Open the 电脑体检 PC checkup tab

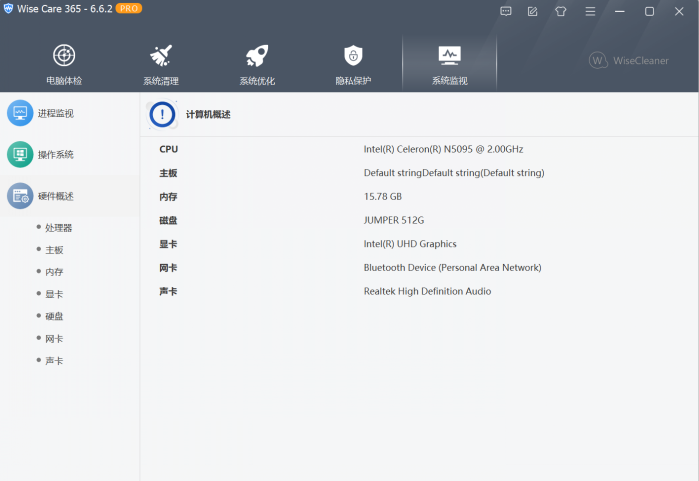click(64, 64)
